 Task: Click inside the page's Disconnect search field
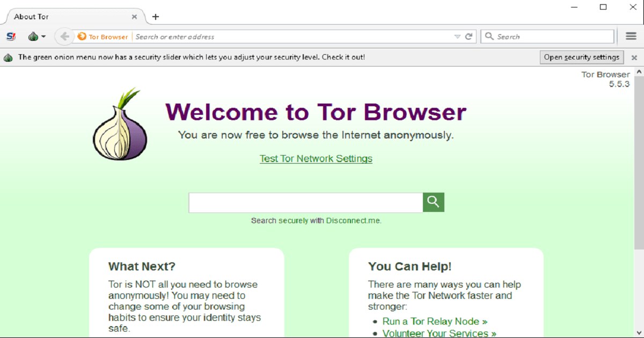(x=306, y=202)
